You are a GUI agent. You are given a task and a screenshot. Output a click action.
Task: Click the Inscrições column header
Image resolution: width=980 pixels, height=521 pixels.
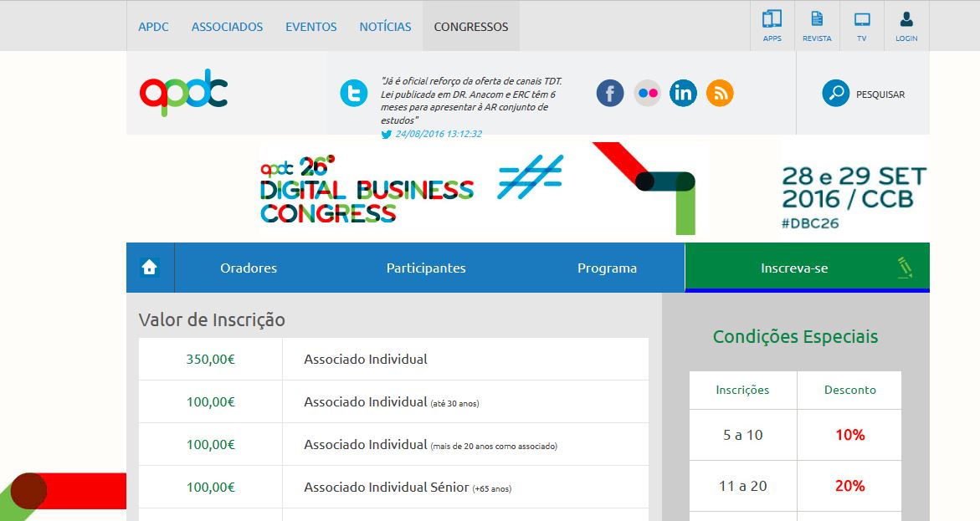coord(742,390)
